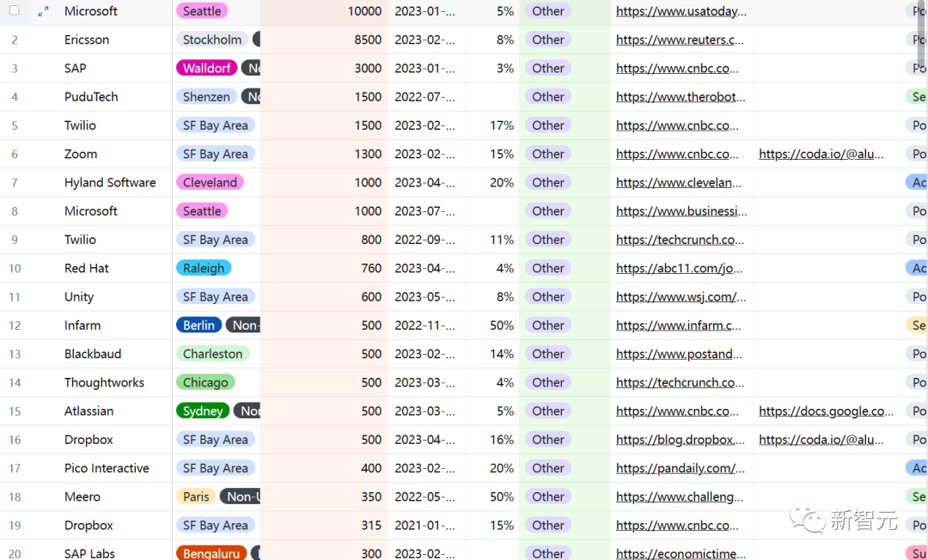This screenshot has width=928, height=560.
Task: Open coda.io link in Zoom row
Action: (x=821, y=155)
